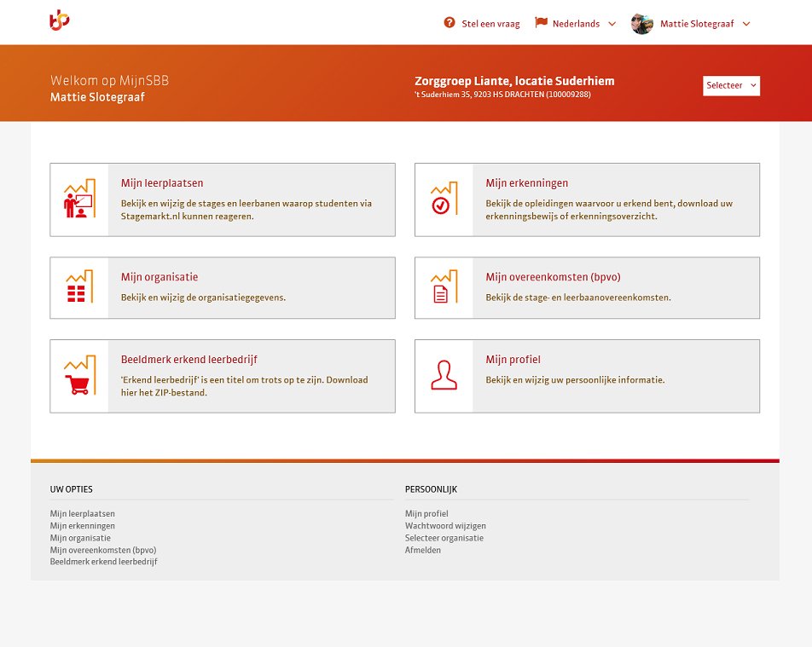Screen dimensions: 812x647
Task: Click the question mark help icon
Action: pos(449,23)
